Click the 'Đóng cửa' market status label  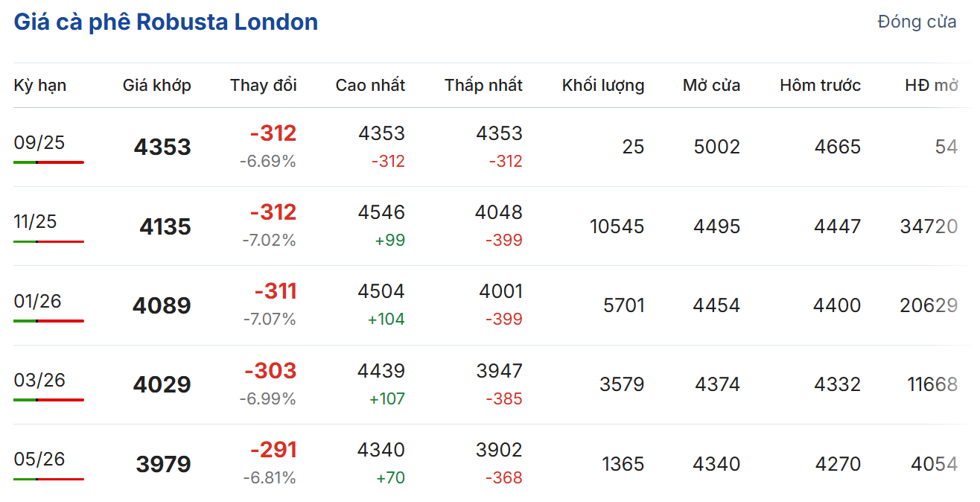pyautogui.click(x=917, y=22)
